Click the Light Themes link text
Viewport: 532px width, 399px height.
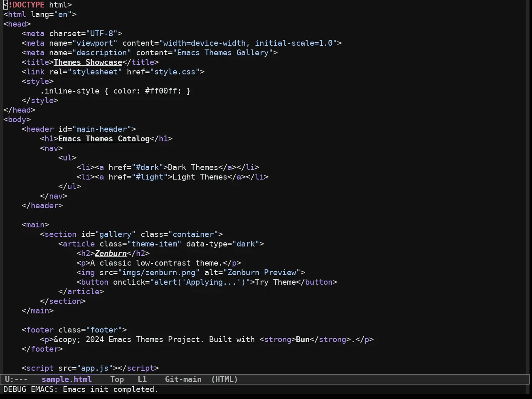(x=200, y=177)
